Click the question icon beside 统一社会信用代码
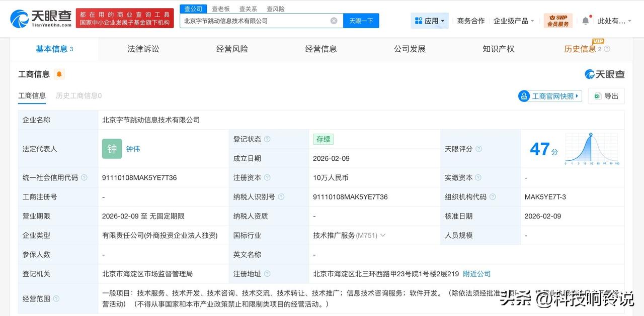The width and height of the screenshot is (644, 316). (84, 177)
